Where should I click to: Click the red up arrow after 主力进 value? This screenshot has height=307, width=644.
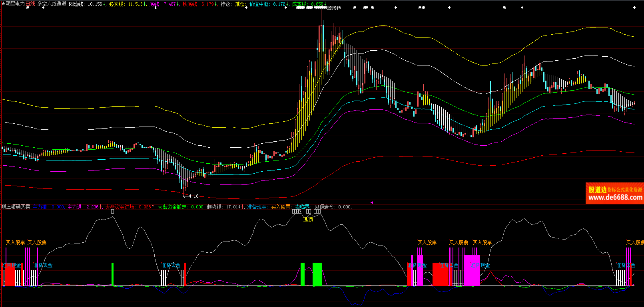pyautogui.click(x=101, y=207)
